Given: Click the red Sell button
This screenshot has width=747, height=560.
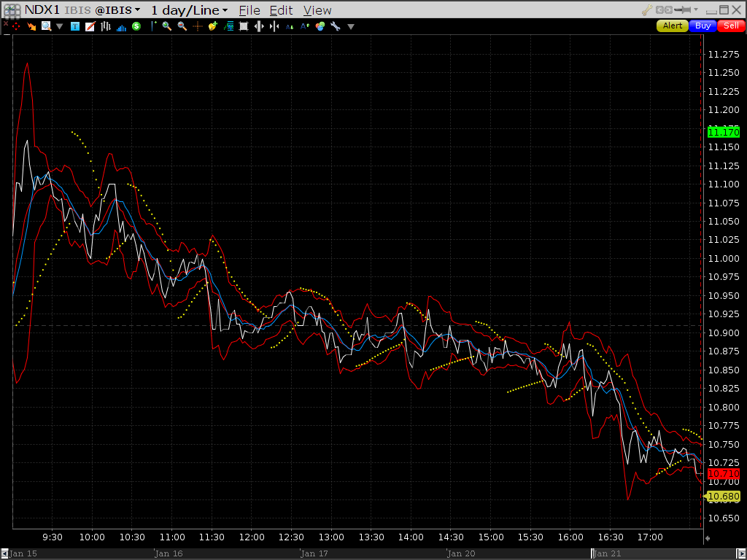Looking at the screenshot, I should [731, 26].
